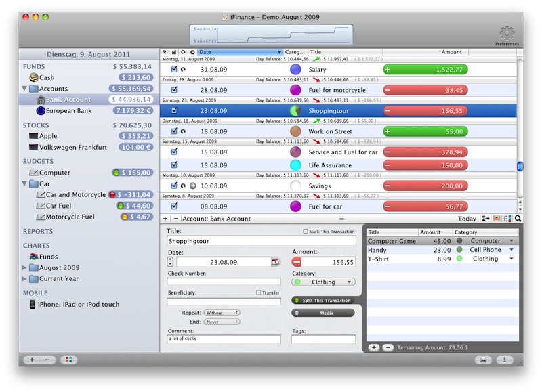The height and width of the screenshot is (392, 542).
Task: Click the transaction list Amount column header
Action: click(425, 52)
